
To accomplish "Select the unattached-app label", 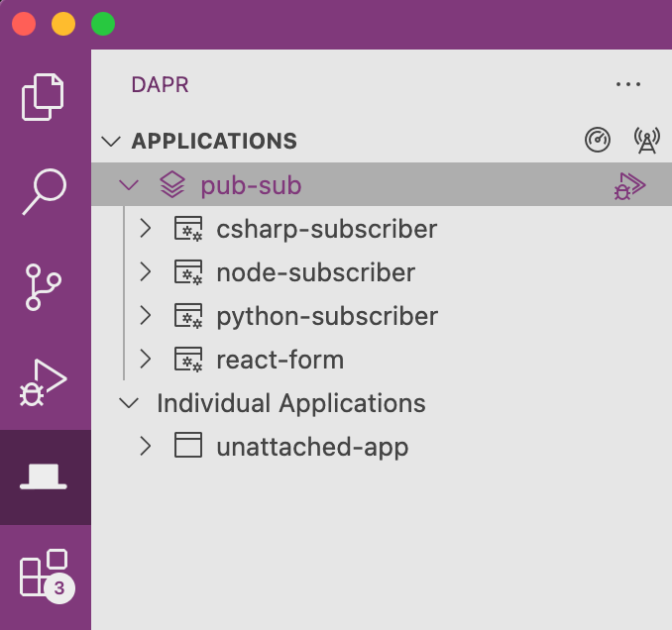I will [x=312, y=448].
